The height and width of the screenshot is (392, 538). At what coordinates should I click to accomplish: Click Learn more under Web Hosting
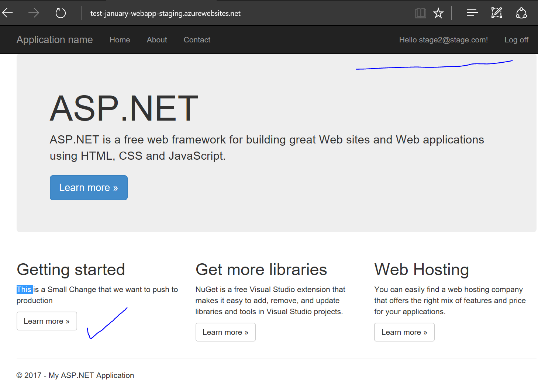[404, 332]
